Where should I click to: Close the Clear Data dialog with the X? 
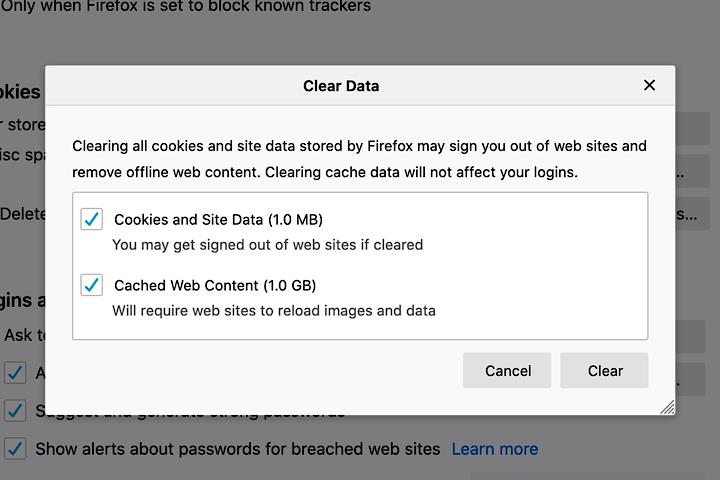coord(649,85)
